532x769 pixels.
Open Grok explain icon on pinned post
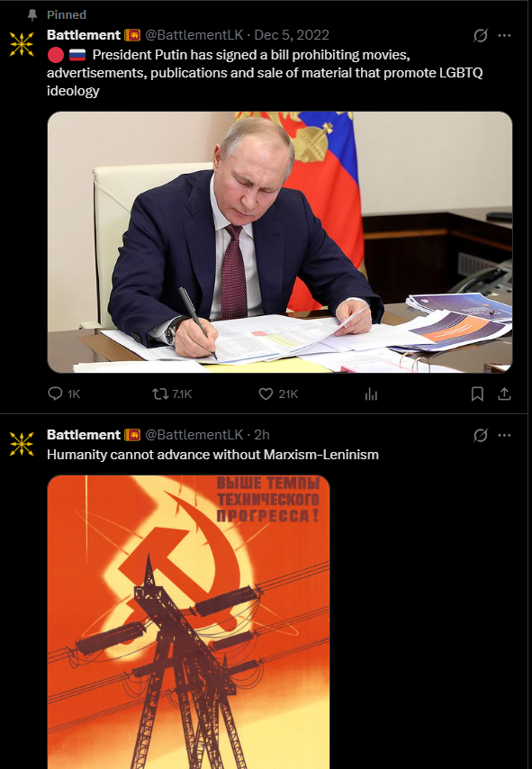pyautogui.click(x=481, y=35)
